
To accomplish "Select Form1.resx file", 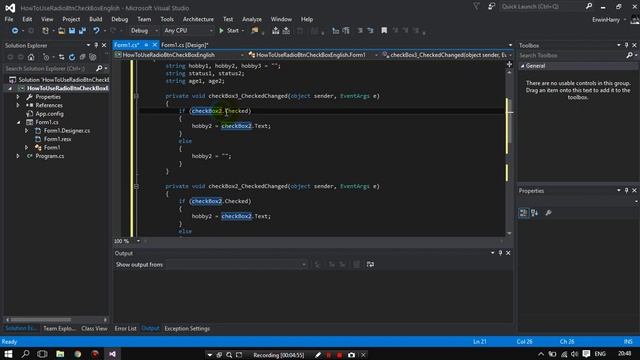I will click(x=57, y=139).
